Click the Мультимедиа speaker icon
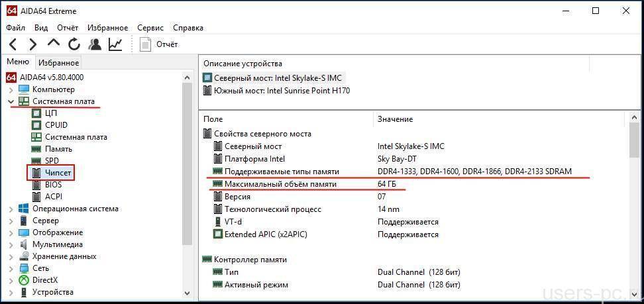This screenshot has width=644, height=304. click(x=24, y=244)
